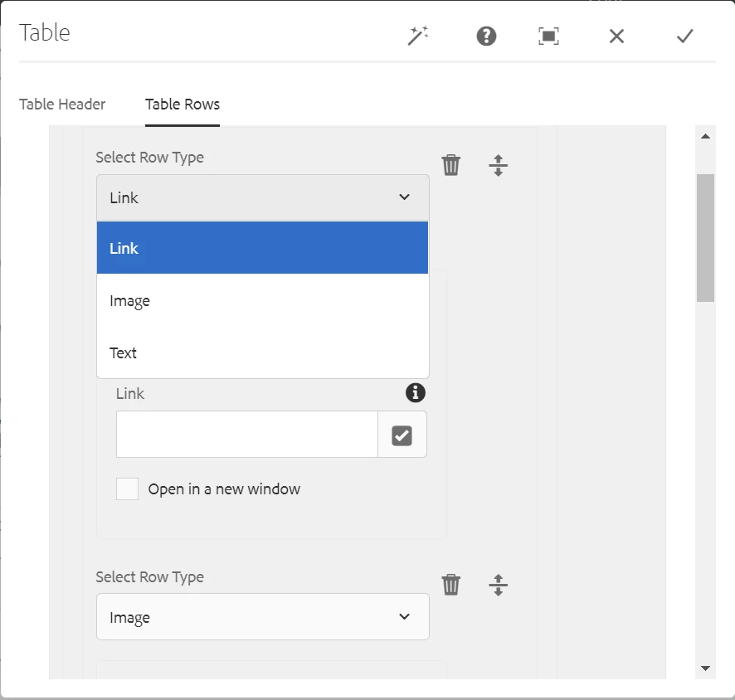Delete the Image row with trash icon
The width and height of the screenshot is (735, 700).
pos(451,584)
